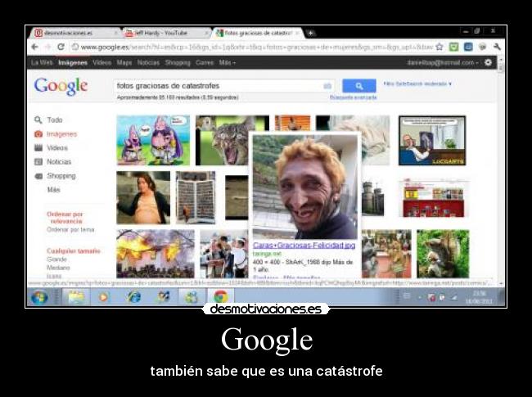Open the open book thumbnail
Viewport: 532px width, 397px height.
tap(196, 197)
